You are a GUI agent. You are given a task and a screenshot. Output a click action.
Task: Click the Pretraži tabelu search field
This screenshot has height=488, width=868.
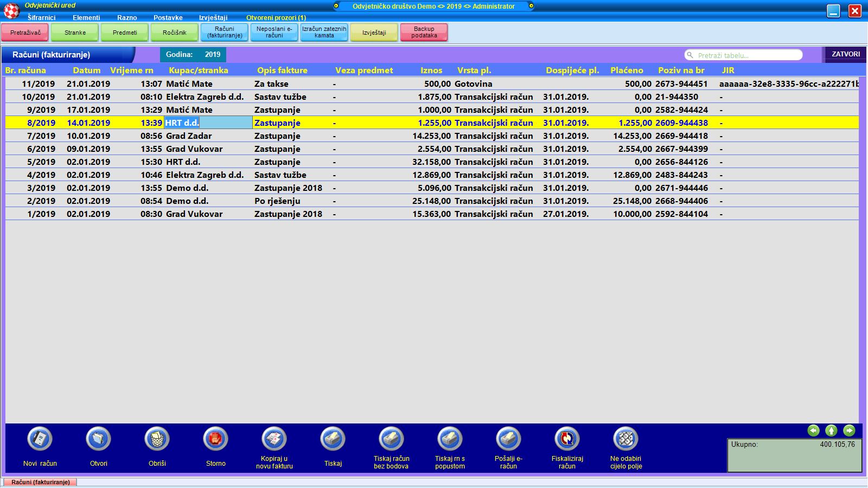pos(748,55)
